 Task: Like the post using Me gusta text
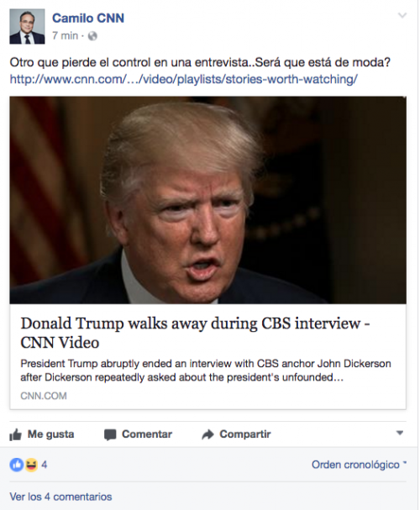pos(50,434)
